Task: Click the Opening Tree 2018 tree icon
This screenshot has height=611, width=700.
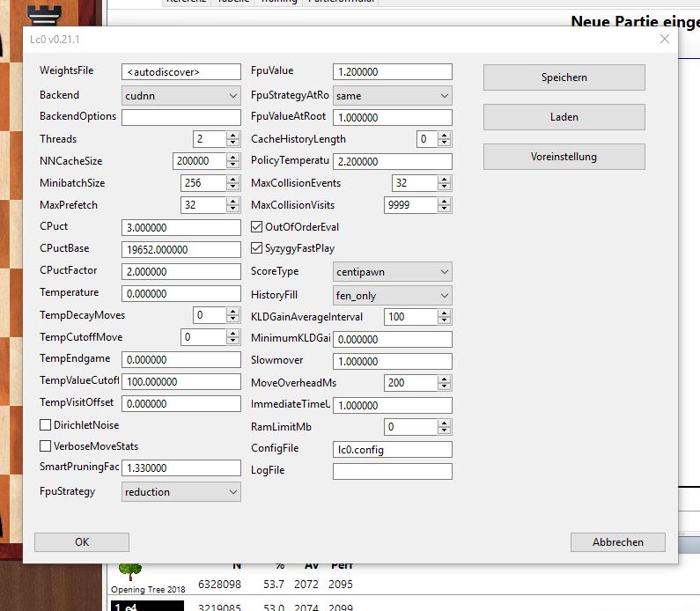Action: pos(130,571)
